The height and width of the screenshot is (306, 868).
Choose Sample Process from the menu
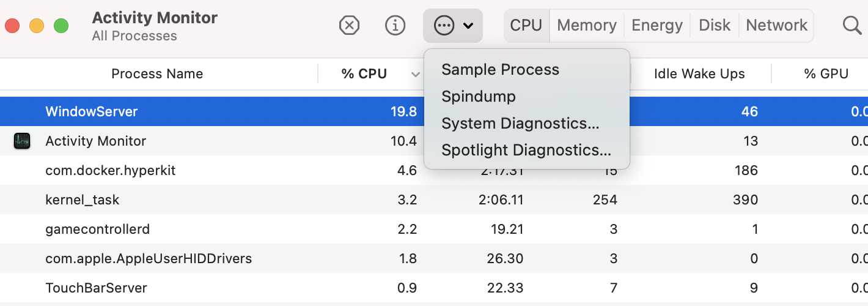[x=500, y=70]
